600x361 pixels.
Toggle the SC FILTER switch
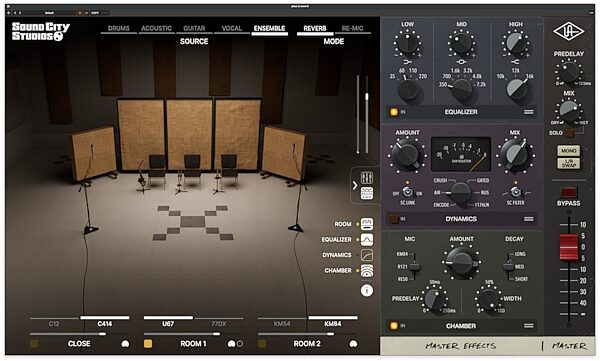pos(515,193)
